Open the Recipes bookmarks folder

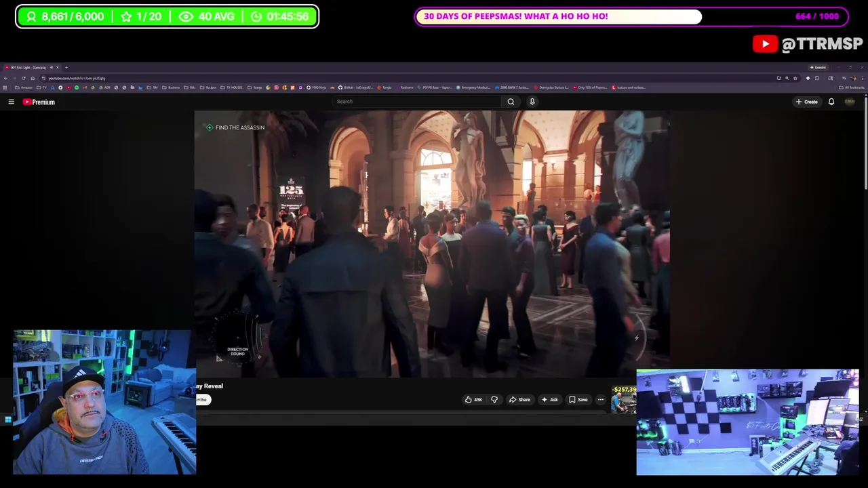209,87
